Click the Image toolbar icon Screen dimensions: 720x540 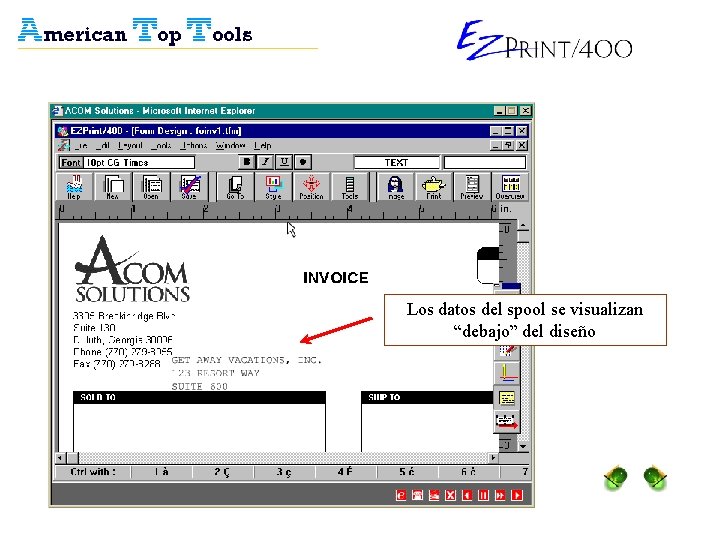click(395, 187)
